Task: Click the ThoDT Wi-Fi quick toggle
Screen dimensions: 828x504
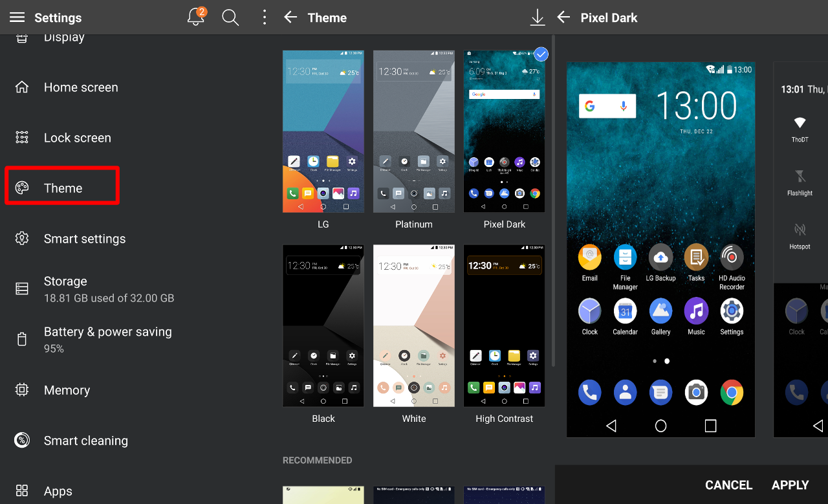Action: [800, 129]
